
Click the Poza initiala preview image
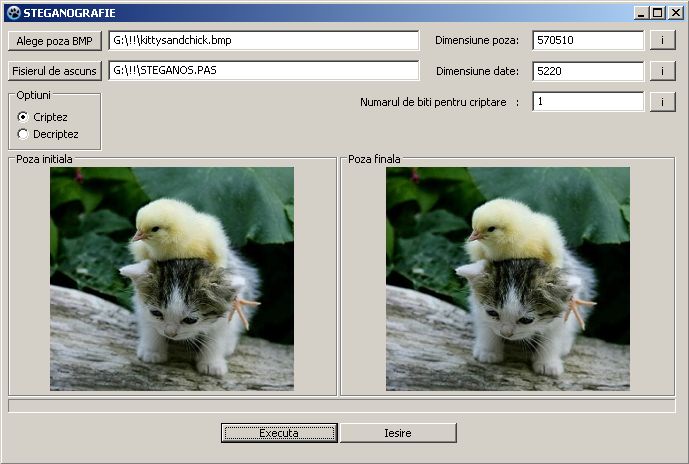tap(172, 279)
